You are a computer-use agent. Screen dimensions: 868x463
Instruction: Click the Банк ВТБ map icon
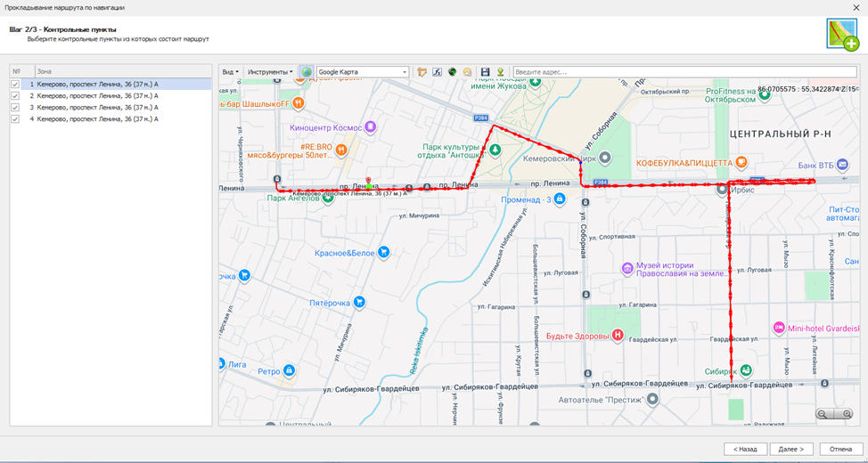point(842,165)
